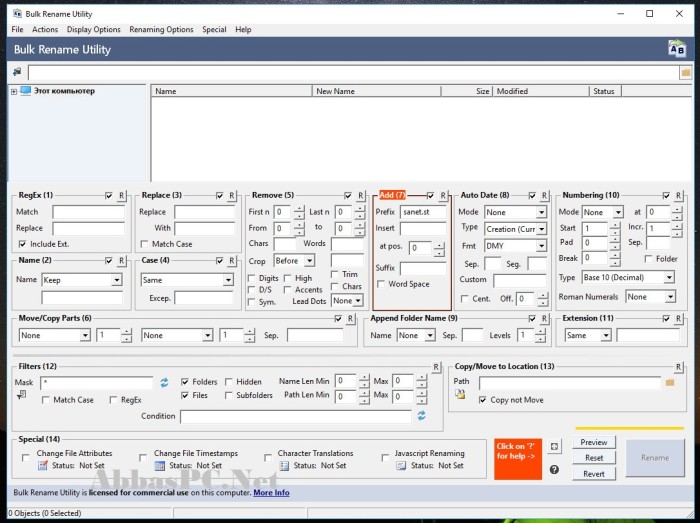This screenshot has height=523, width=700.
Task: Open the File menu
Action: (x=17, y=29)
